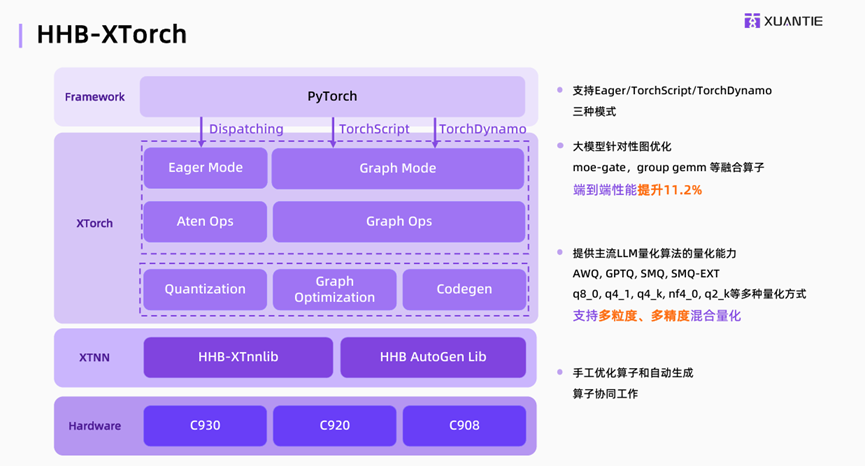Click the moe-gate, group gemm line
Image resolution: width=865 pixels, height=466 pixels.
668,167
